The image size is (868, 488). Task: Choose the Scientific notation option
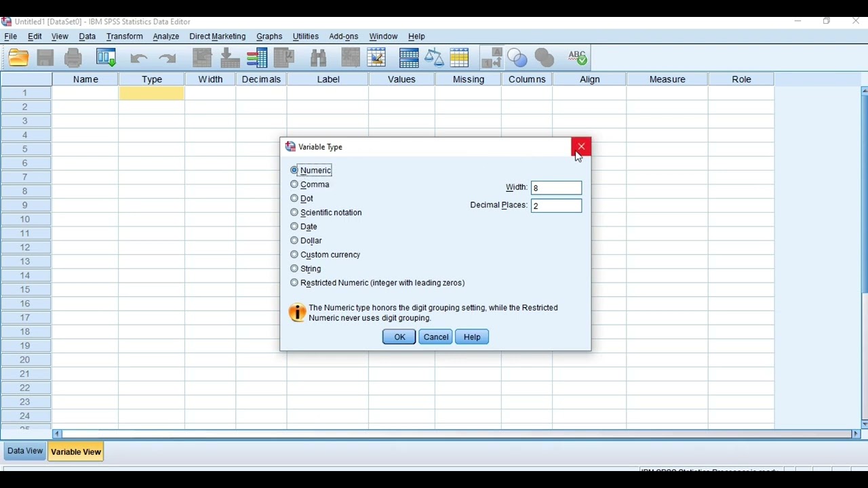point(294,212)
